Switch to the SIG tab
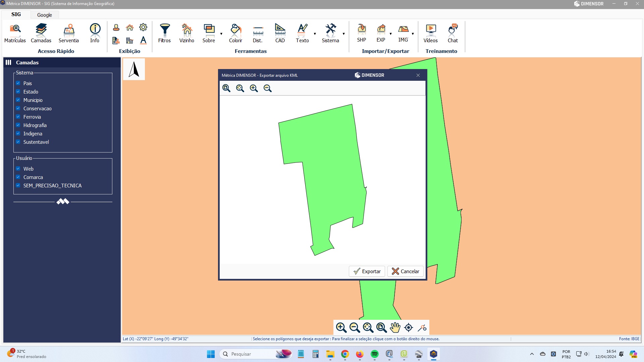This screenshot has height=362, width=644. [x=16, y=14]
